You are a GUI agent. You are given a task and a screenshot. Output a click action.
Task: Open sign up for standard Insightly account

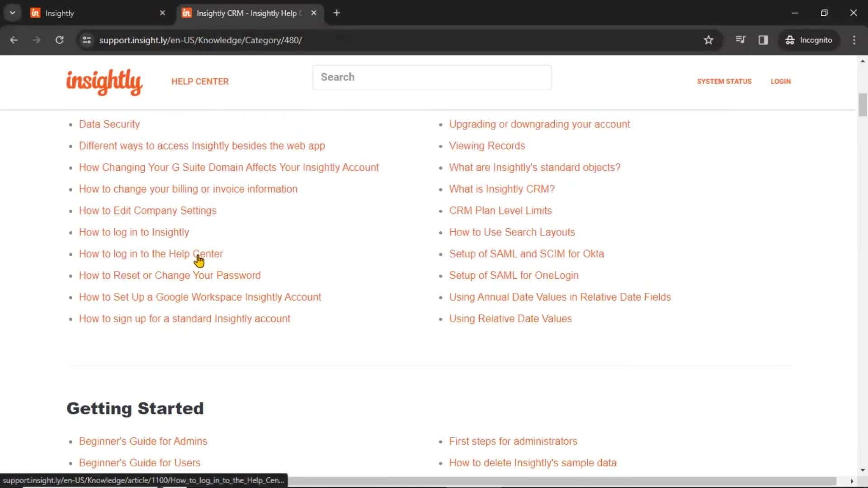click(184, 319)
